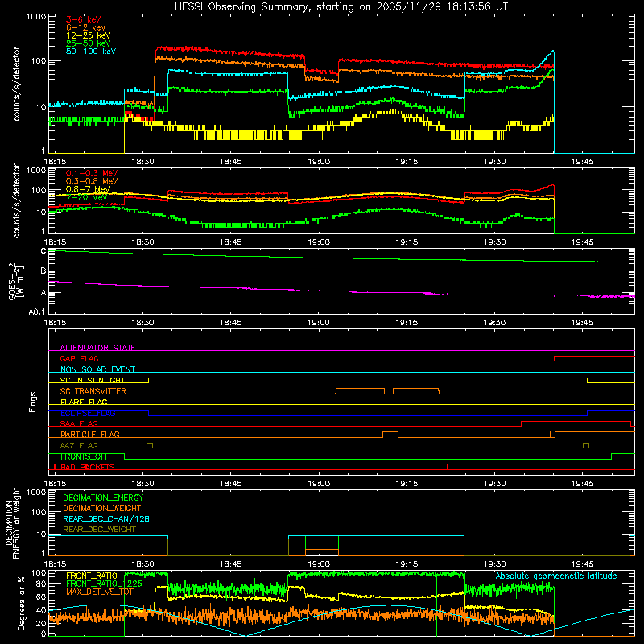Click the FRONT_RATIO legend entry
Screen dimensions: 644x644
point(92,576)
